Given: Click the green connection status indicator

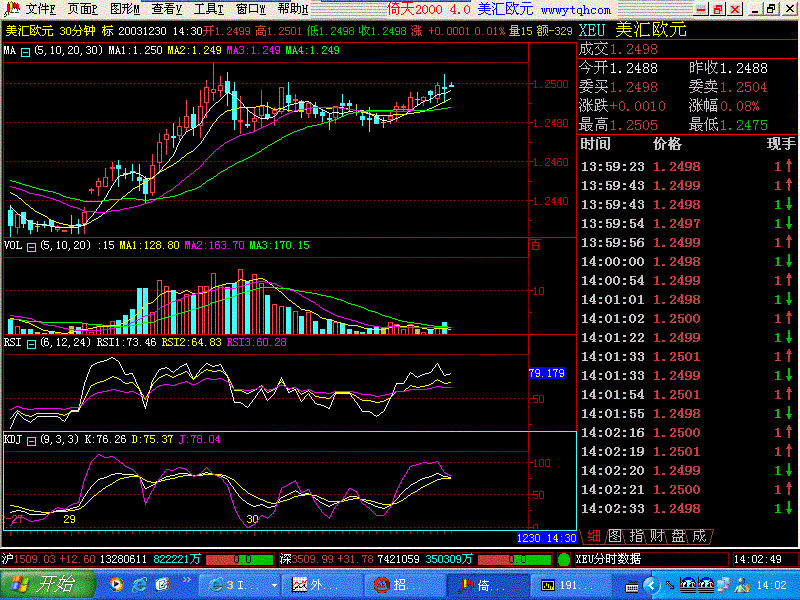Looking at the screenshot, I should pos(564,560).
